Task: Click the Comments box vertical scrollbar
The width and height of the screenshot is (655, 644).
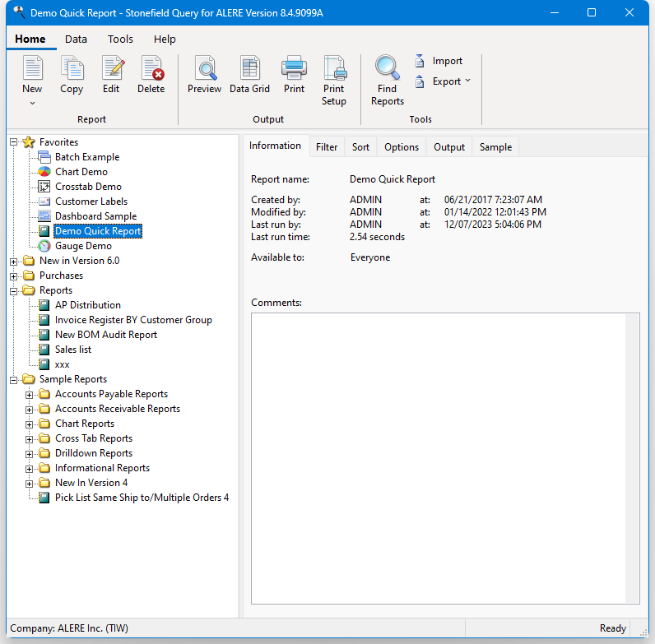Action: tap(632, 458)
